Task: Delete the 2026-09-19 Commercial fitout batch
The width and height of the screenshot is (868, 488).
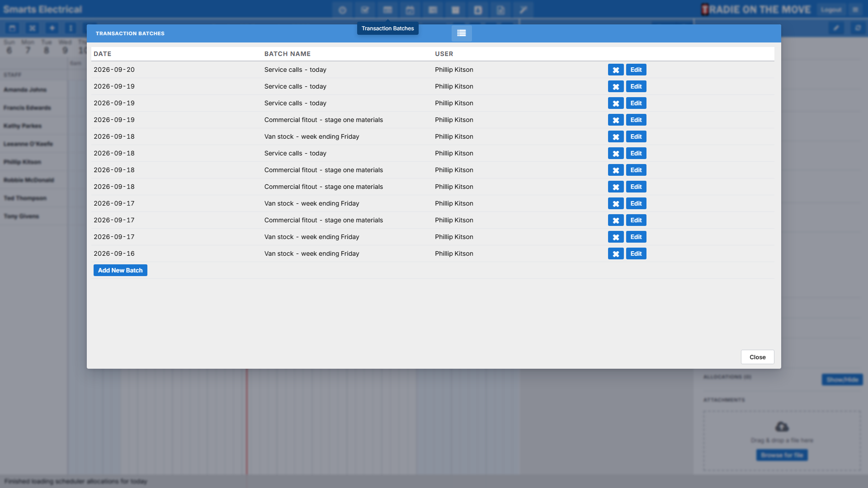Action: coord(616,120)
